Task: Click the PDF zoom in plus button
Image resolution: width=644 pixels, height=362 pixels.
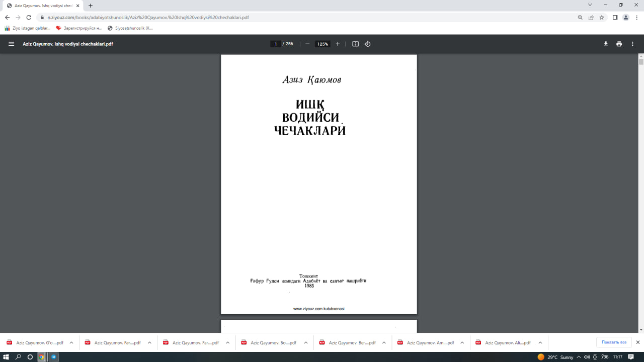Action: point(338,44)
